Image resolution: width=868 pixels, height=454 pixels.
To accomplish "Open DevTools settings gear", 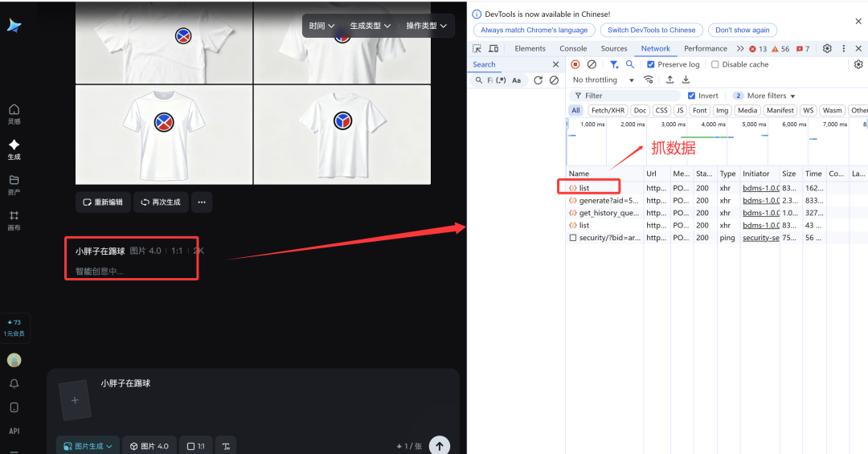I will coord(827,49).
